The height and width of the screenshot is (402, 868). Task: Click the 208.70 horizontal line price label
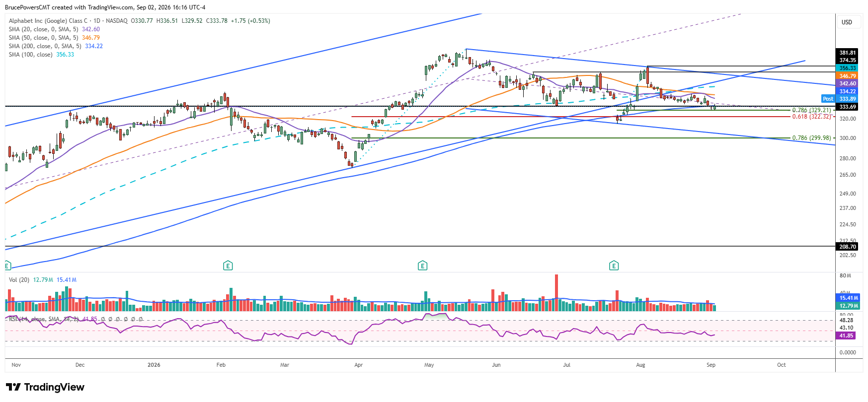click(848, 246)
